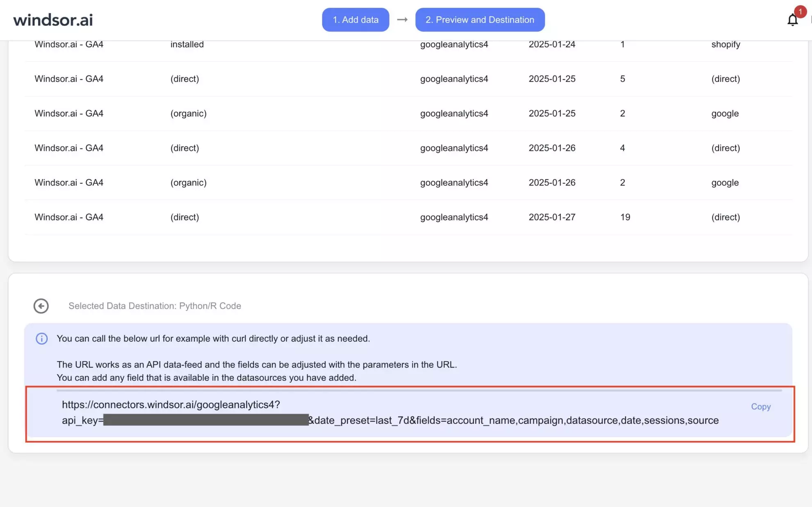Image resolution: width=812 pixels, height=507 pixels.
Task: Select the 'shopify' source cell
Action: 725,44
